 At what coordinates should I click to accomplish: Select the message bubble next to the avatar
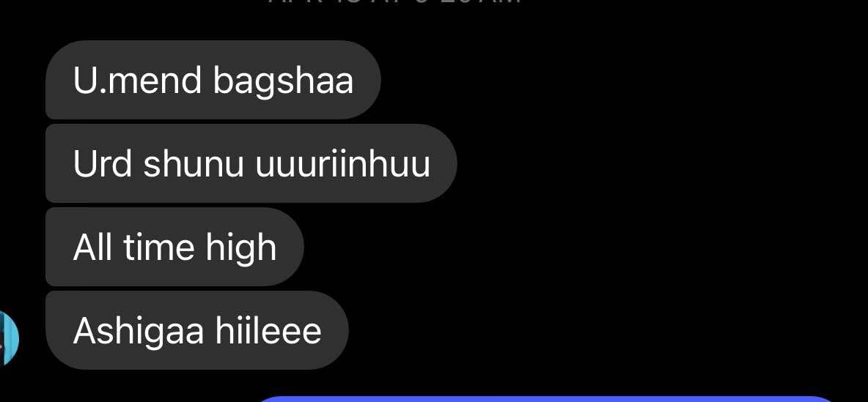click(197, 330)
